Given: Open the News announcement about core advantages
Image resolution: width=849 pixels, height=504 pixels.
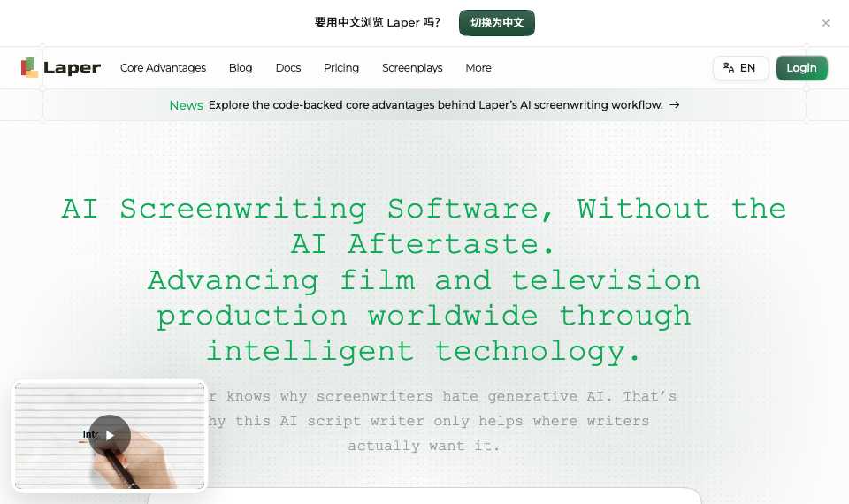Looking at the screenshot, I should [424, 105].
